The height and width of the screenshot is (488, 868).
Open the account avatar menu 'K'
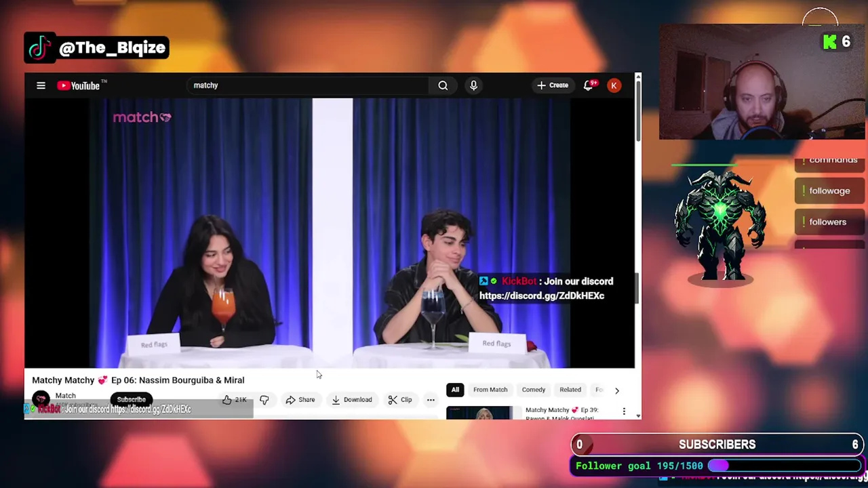pos(614,85)
